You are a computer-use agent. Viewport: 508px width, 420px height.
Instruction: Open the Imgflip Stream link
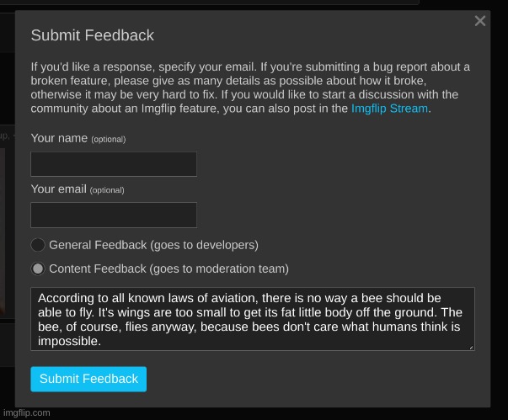(389, 109)
